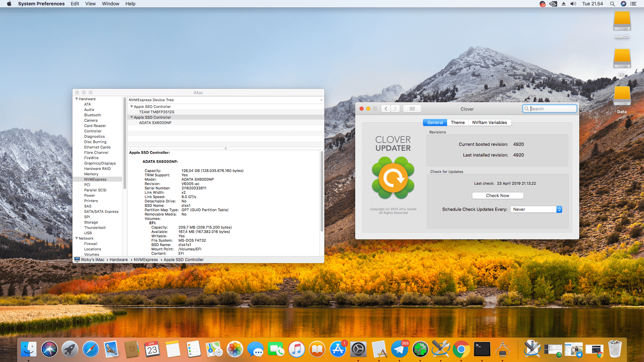This screenshot has width=644, height=362.
Task: Open the Window menu
Action: coord(110,4)
